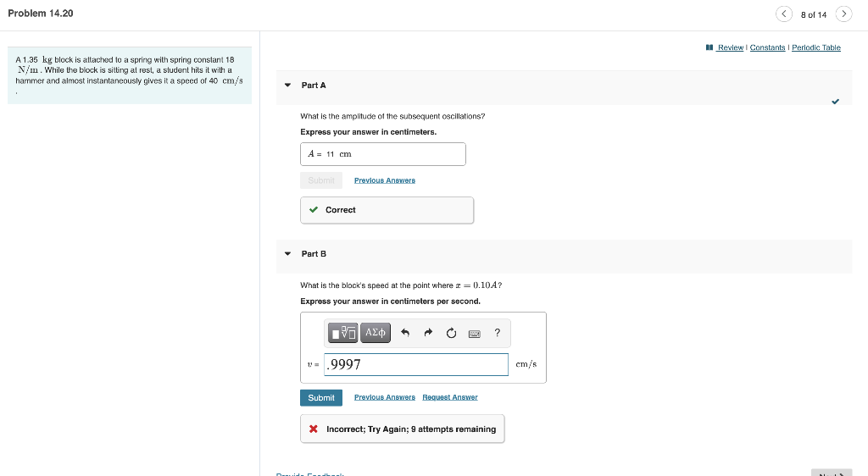Submit the Part B answer

pos(321,397)
